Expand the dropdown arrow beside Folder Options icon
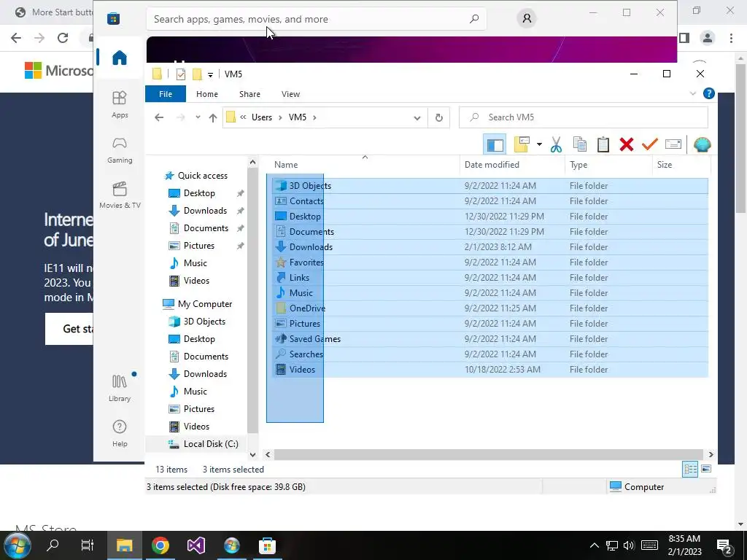 [x=539, y=144]
